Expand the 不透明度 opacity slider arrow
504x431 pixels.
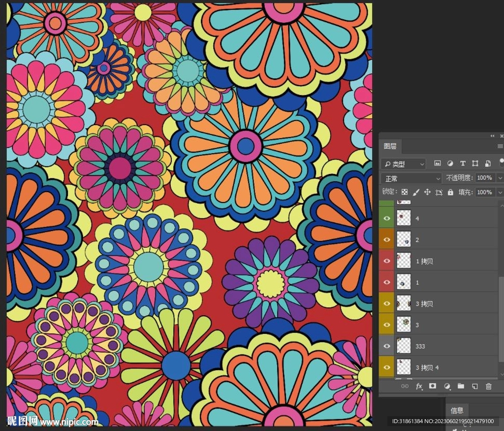(x=500, y=178)
